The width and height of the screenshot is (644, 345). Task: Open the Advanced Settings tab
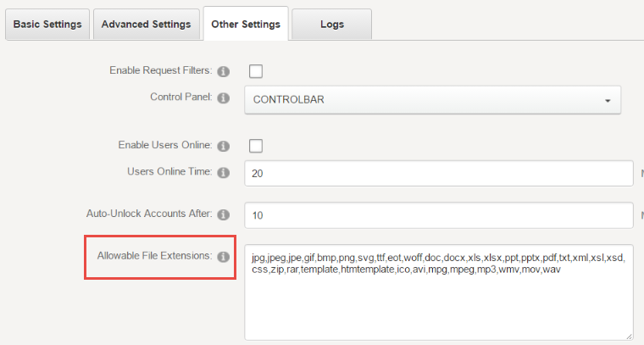147,25
